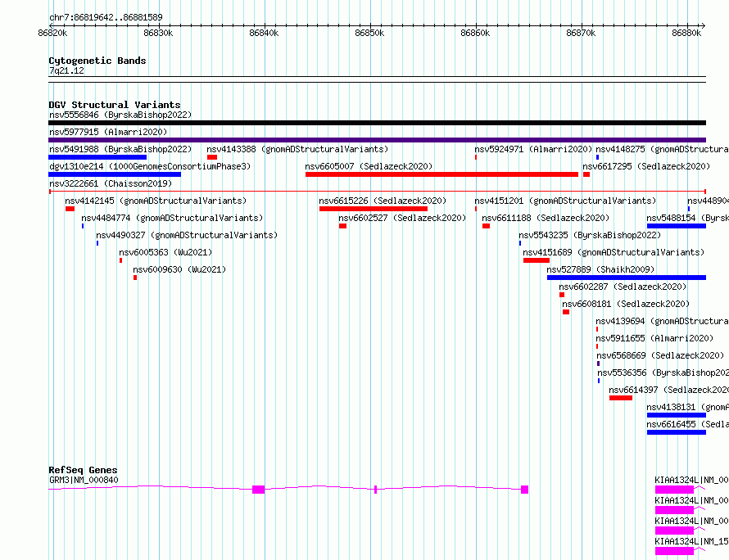Select the nsv6616455 blue variant bar

[x=677, y=432]
